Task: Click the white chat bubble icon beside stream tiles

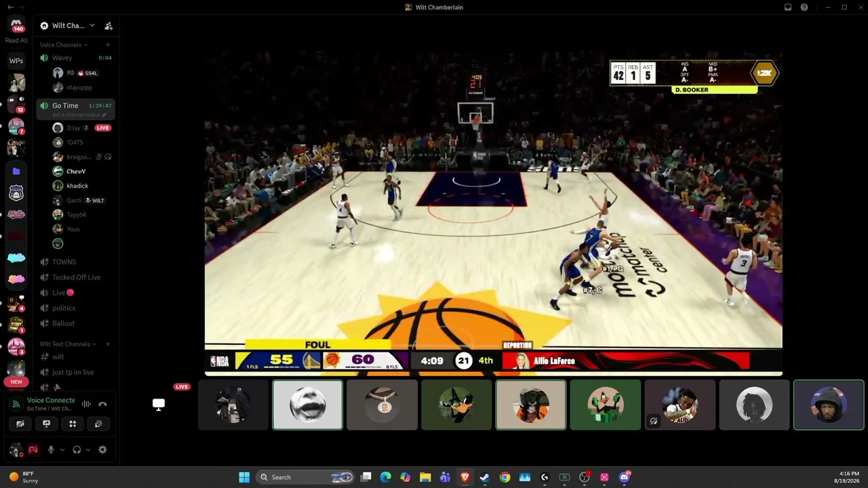Action: click(x=159, y=405)
